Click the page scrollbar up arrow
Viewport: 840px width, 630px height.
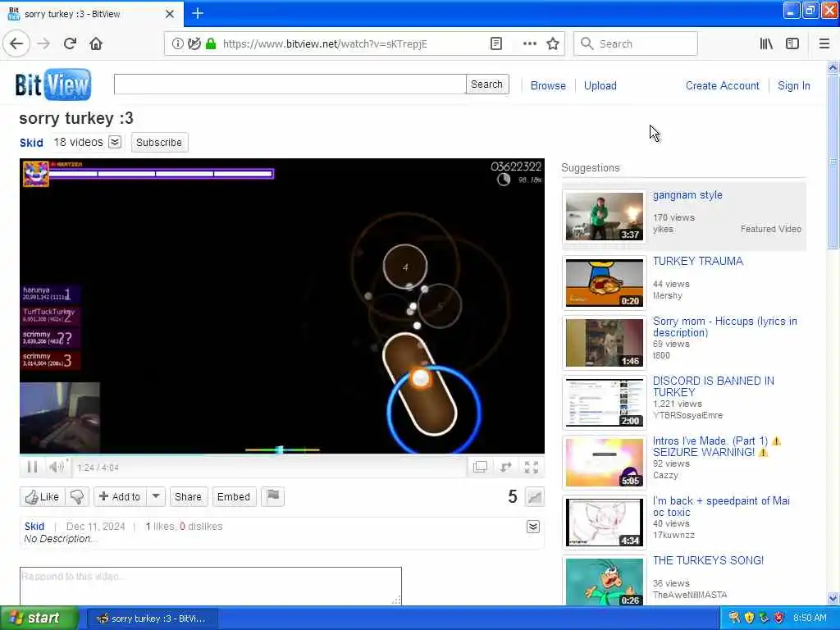(833, 67)
